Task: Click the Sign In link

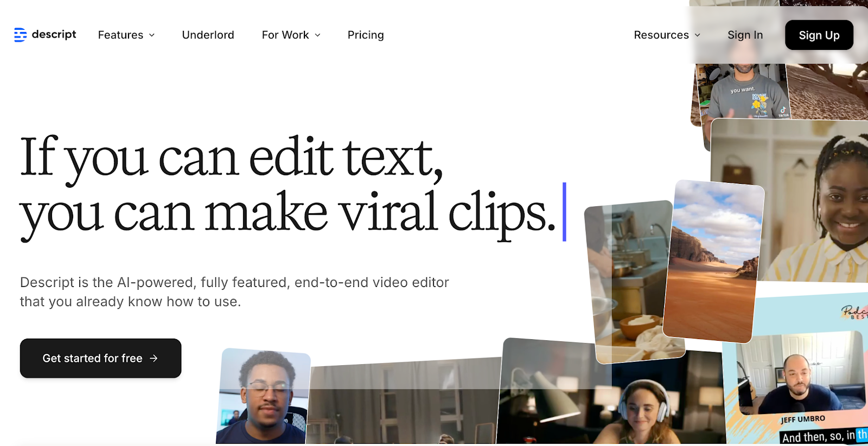Action: 745,35
